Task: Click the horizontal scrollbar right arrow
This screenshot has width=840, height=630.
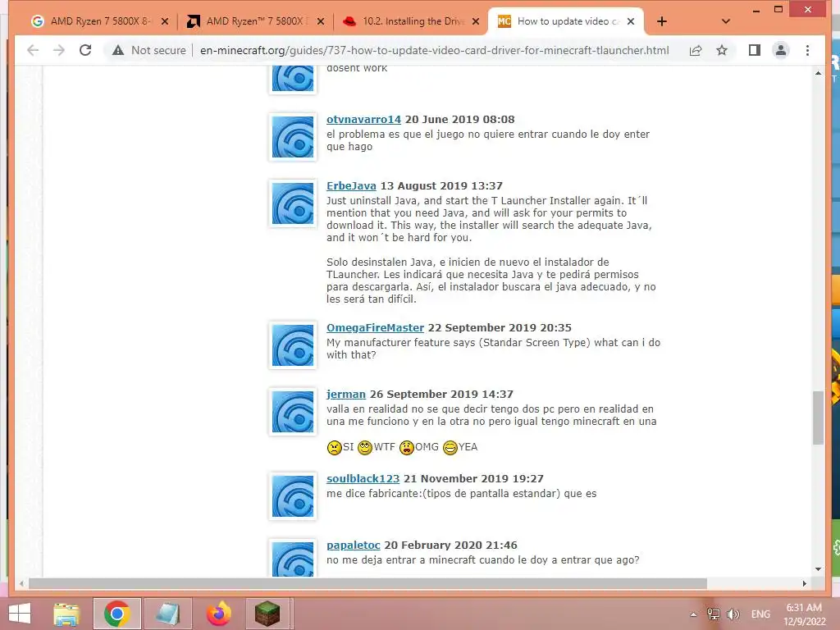Action: pyautogui.click(x=804, y=583)
